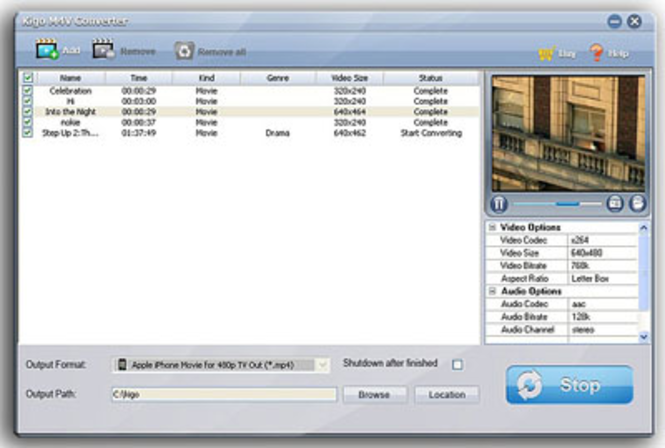The height and width of the screenshot is (448, 665).
Task: Enable Shutdown after finished checkbox
Action: tap(457, 364)
